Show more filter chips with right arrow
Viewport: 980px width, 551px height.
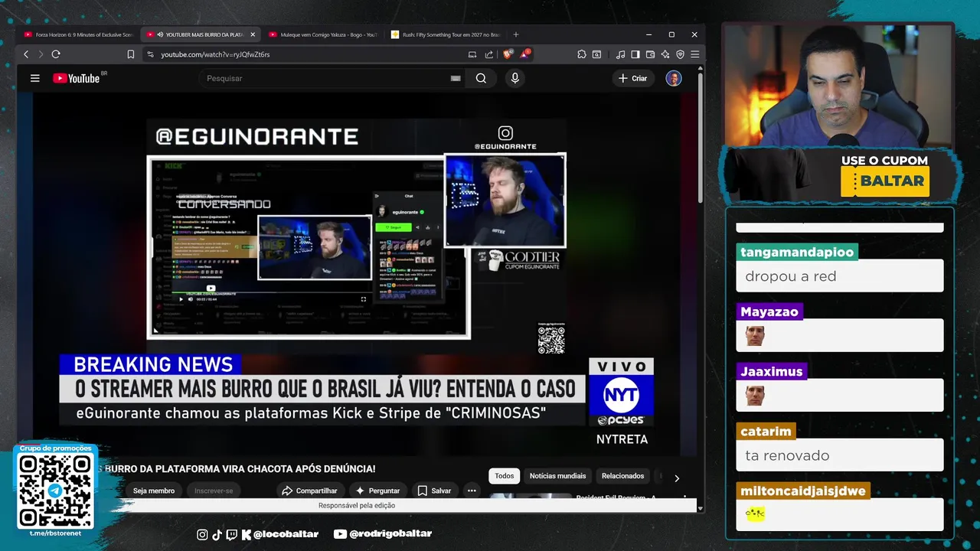click(677, 478)
